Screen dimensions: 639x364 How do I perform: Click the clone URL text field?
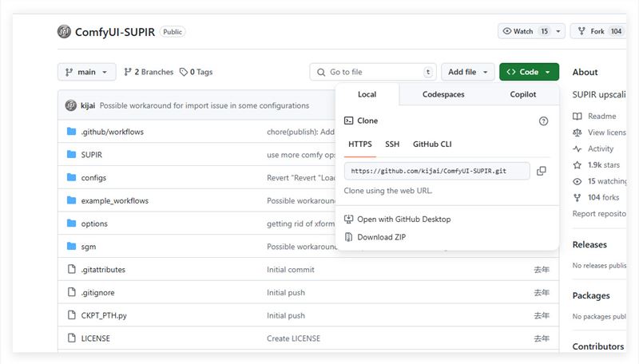pos(437,171)
